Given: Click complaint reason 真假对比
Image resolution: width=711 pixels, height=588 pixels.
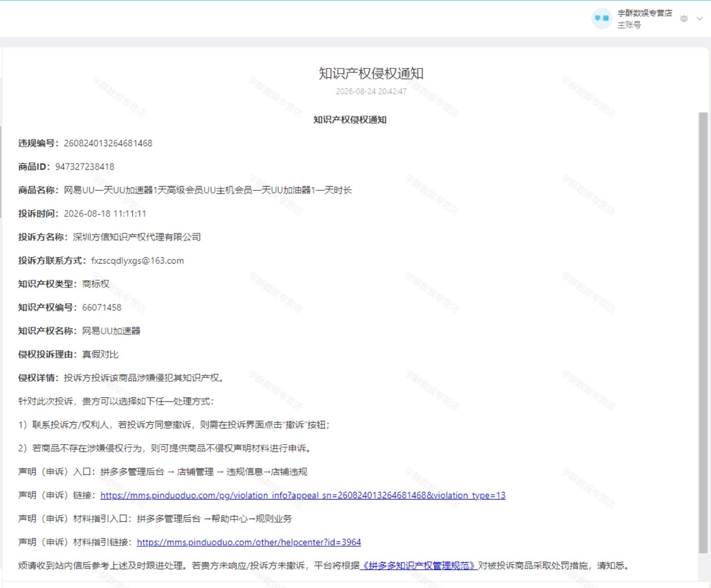Looking at the screenshot, I should tap(101, 354).
